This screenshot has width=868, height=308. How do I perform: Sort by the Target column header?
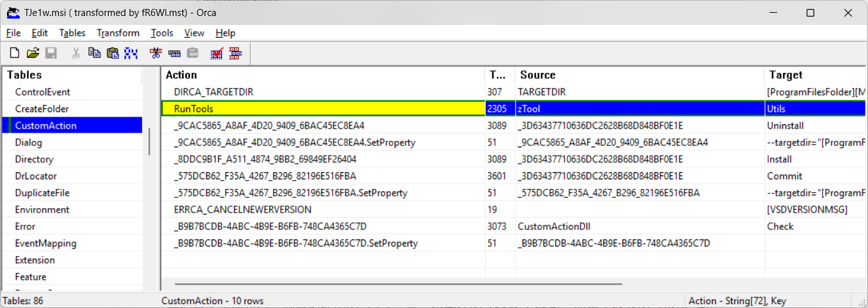coord(816,75)
